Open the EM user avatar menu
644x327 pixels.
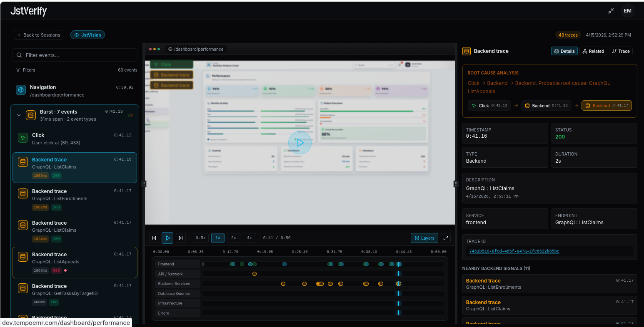point(628,11)
